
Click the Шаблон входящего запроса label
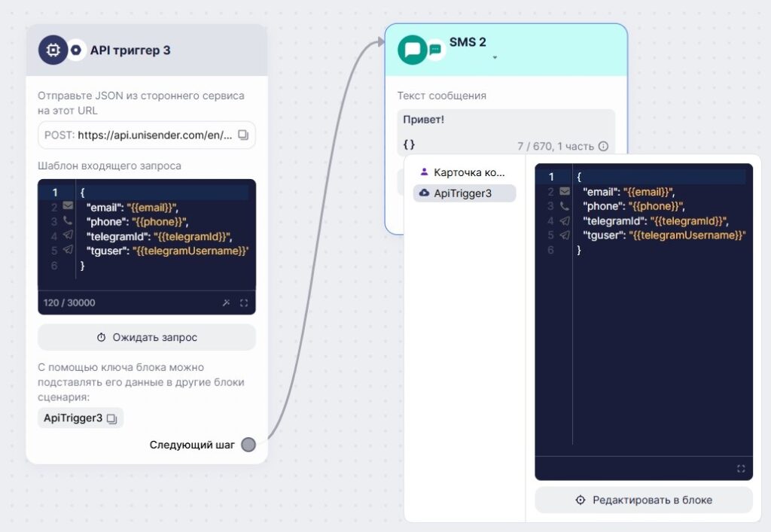point(109,166)
